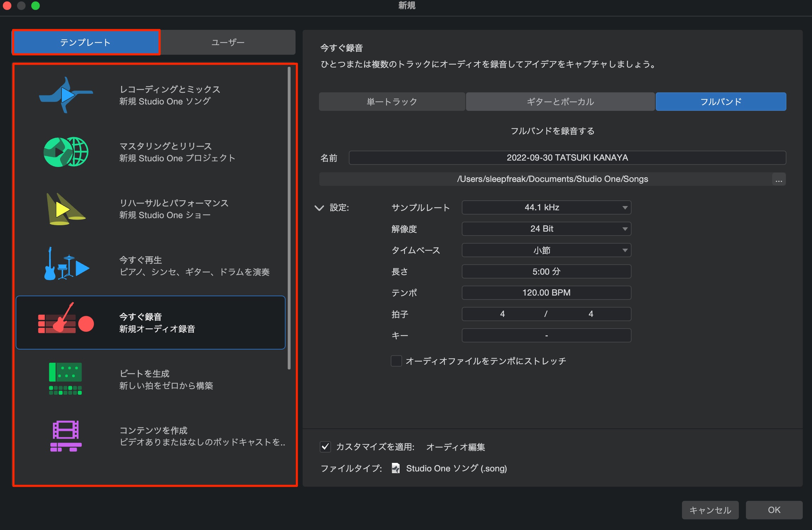Image resolution: width=812 pixels, height=530 pixels.
Task: Switch to the ユーザー tab
Action: (x=228, y=42)
